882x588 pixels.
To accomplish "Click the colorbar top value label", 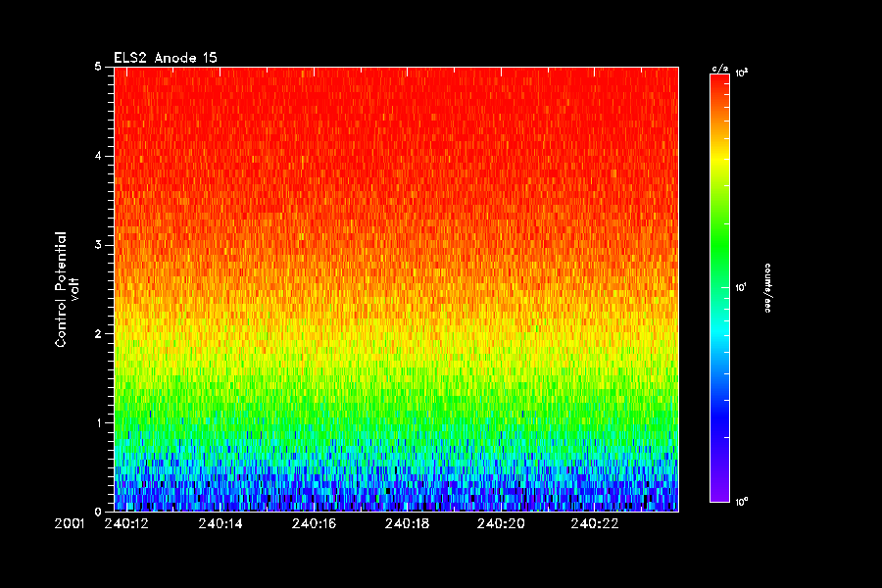I will [x=742, y=73].
